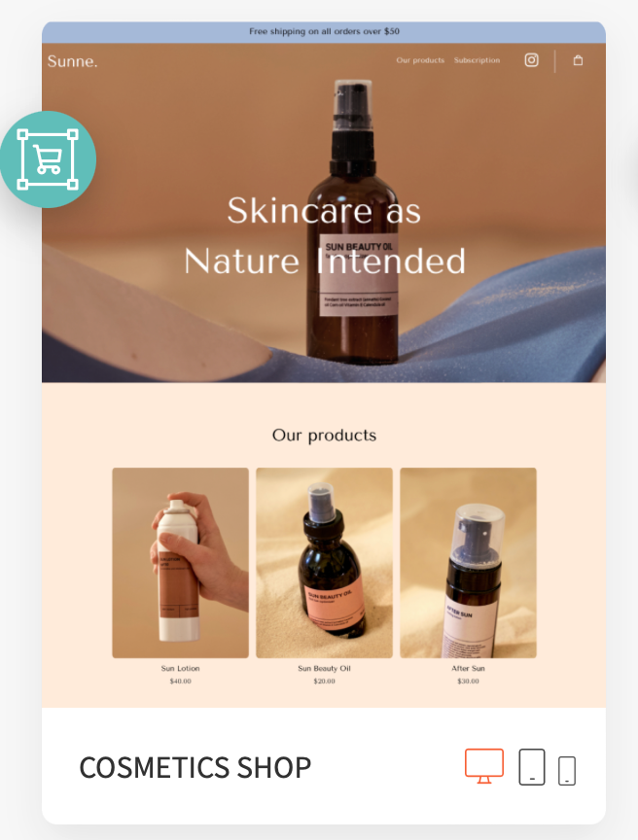Click the Sun Beauty Oil product name
This screenshot has height=840, width=638.
pos(324,668)
